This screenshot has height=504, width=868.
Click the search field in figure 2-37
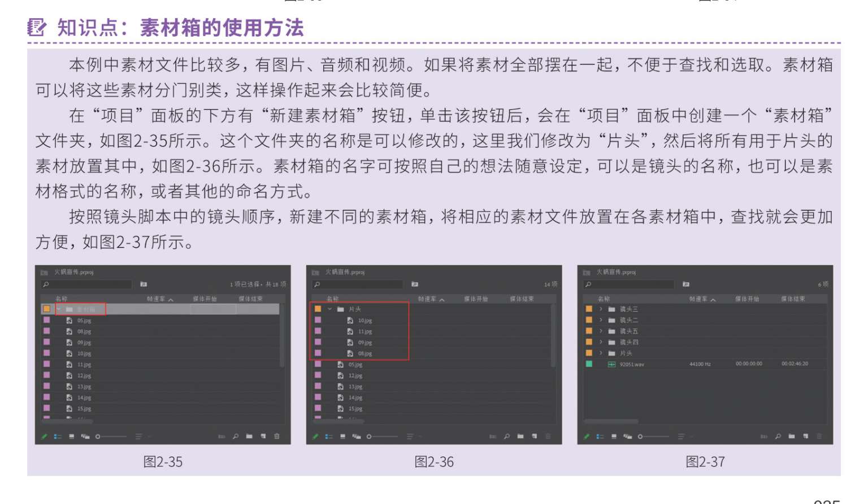point(629,285)
